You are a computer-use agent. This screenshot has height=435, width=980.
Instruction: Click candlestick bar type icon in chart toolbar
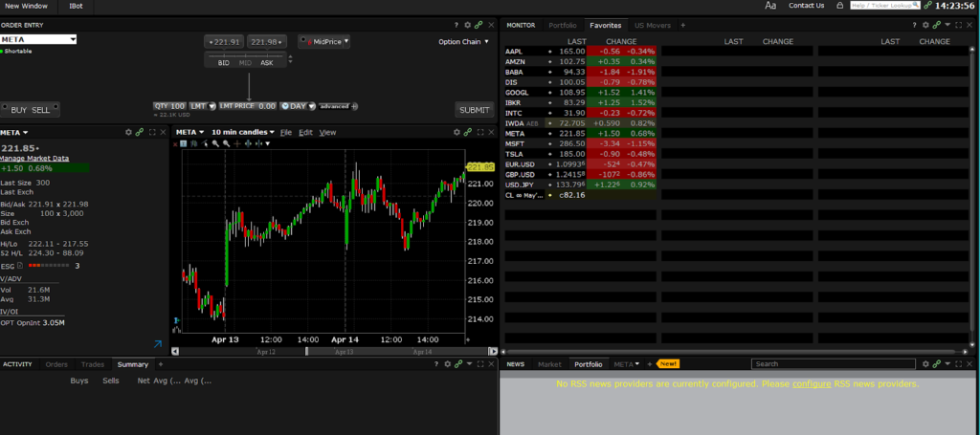click(x=193, y=143)
